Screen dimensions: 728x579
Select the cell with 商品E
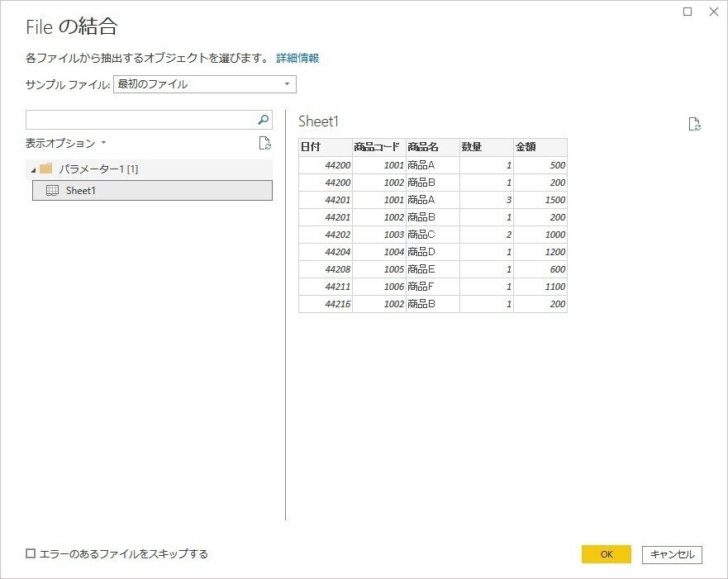click(433, 269)
